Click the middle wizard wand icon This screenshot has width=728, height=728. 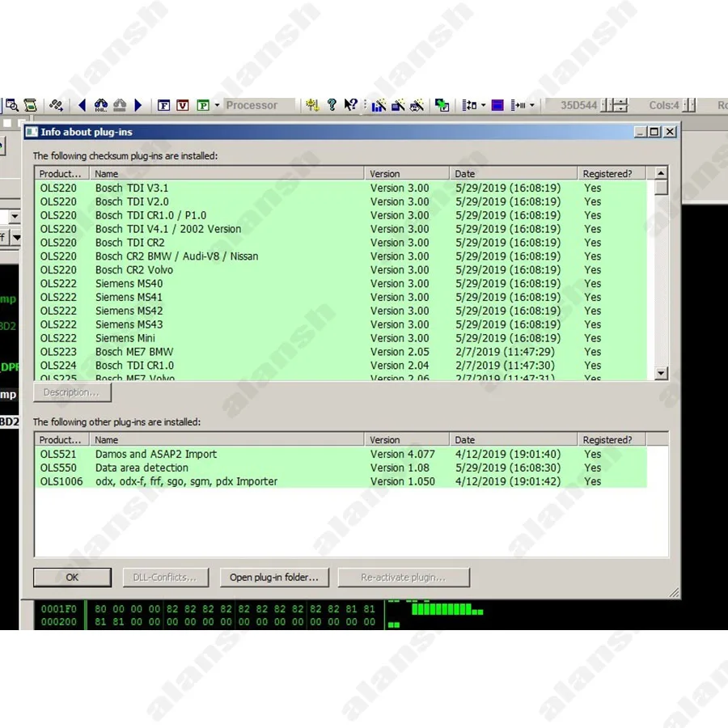[398, 105]
